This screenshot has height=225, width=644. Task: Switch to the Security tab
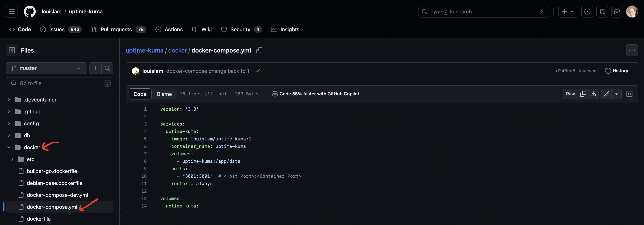pos(241,29)
